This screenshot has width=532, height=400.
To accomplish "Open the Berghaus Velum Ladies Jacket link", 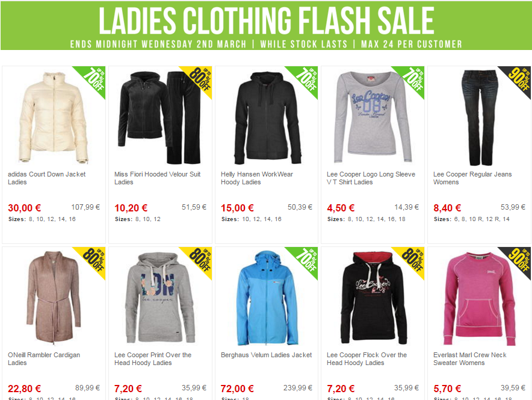I will tap(267, 355).
